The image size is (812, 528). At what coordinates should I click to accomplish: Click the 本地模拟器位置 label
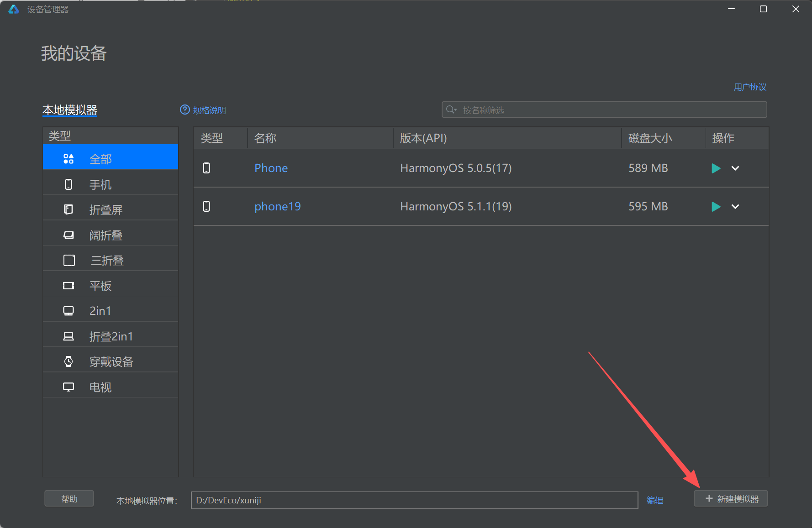tap(147, 501)
